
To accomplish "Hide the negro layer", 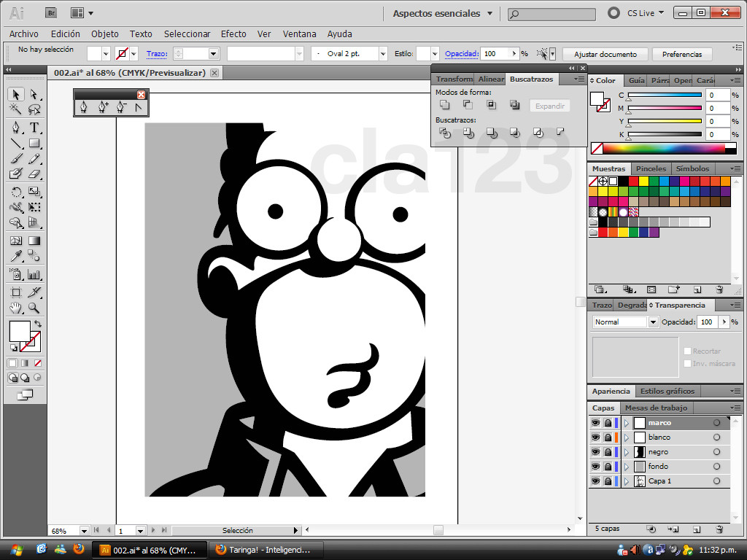I will pos(595,452).
